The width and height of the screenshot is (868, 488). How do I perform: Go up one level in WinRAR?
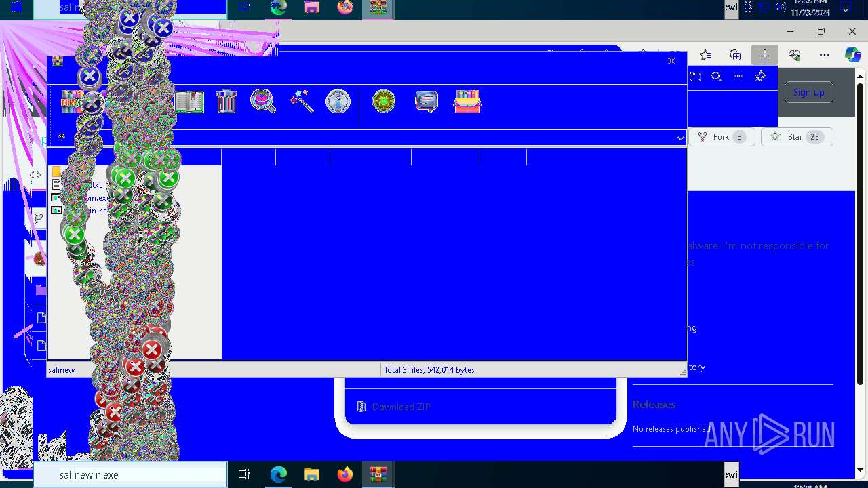click(61, 137)
